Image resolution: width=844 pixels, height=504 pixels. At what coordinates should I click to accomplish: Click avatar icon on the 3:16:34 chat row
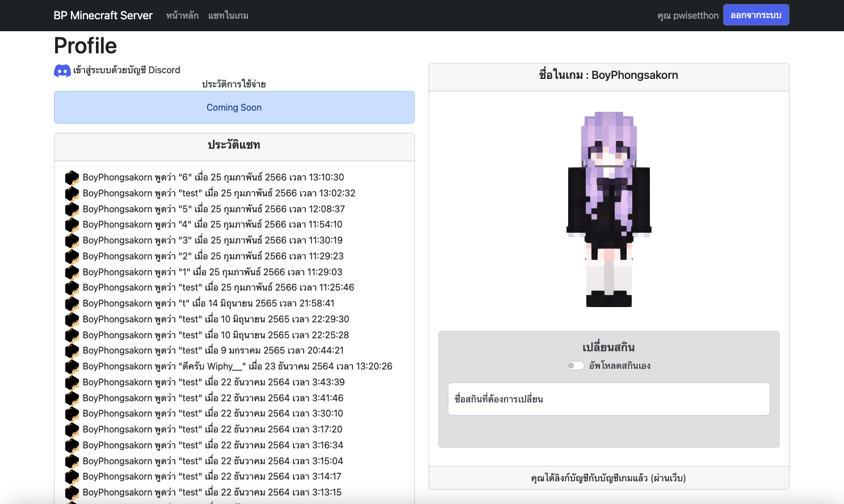(x=72, y=446)
